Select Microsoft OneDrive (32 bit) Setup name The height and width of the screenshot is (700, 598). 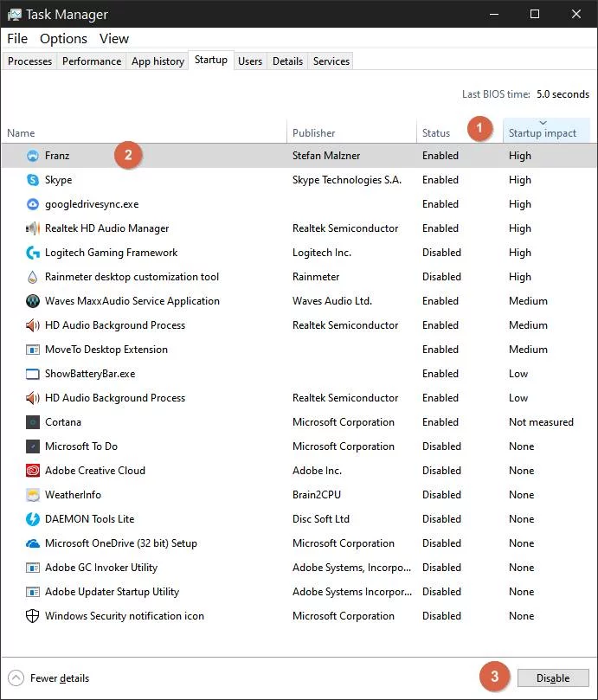click(x=120, y=543)
